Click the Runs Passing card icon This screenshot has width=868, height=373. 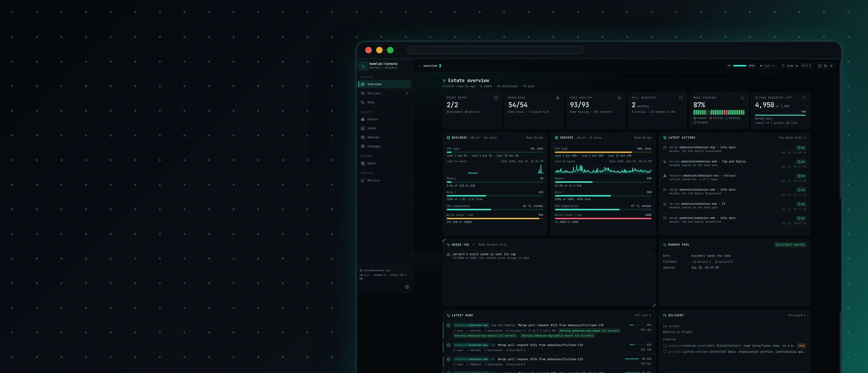(x=742, y=98)
